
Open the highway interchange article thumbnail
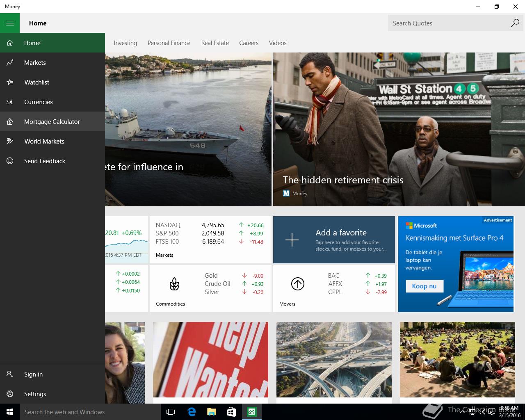334,360
